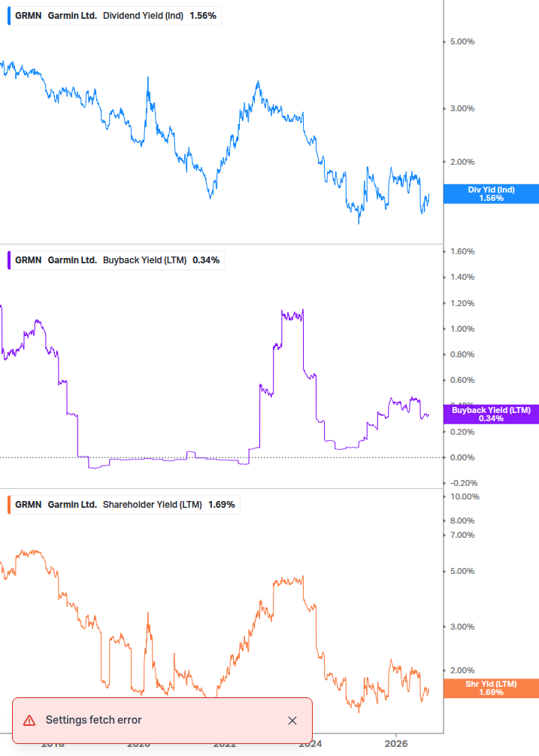
Task: Click the 1.40% label on buyback axis
Action: click(x=462, y=278)
